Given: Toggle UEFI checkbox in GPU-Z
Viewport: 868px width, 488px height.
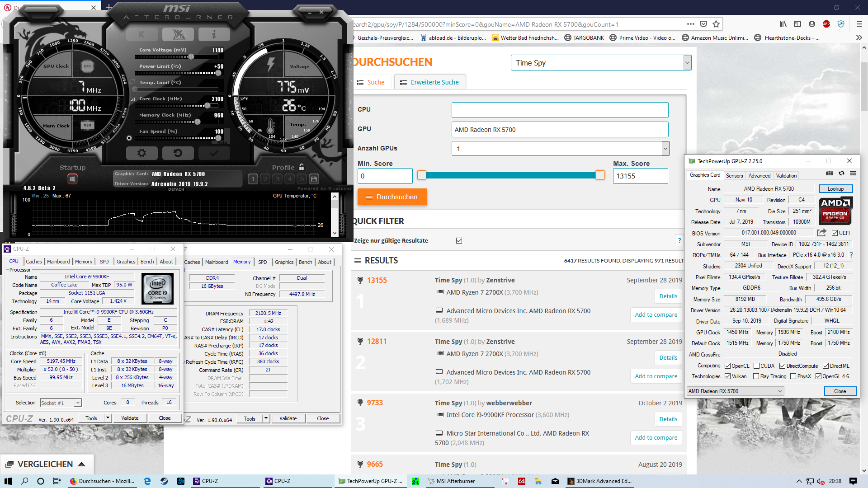Looking at the screenshot, I should tap(835, 233).
